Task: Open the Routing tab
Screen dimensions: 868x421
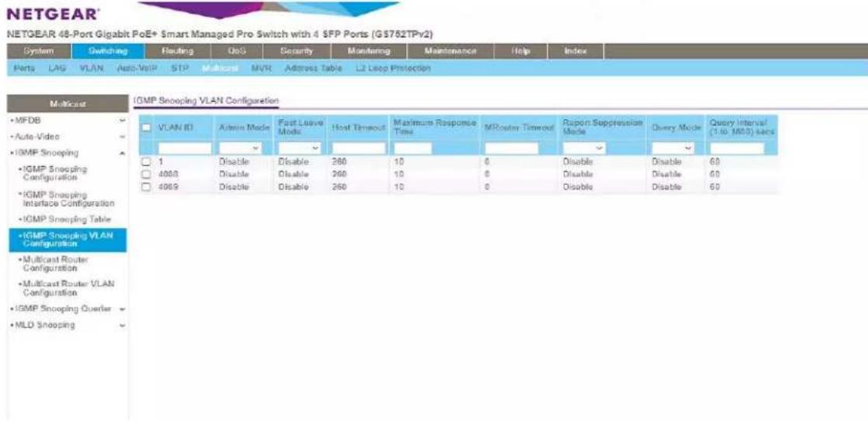Action: (177, 51)
